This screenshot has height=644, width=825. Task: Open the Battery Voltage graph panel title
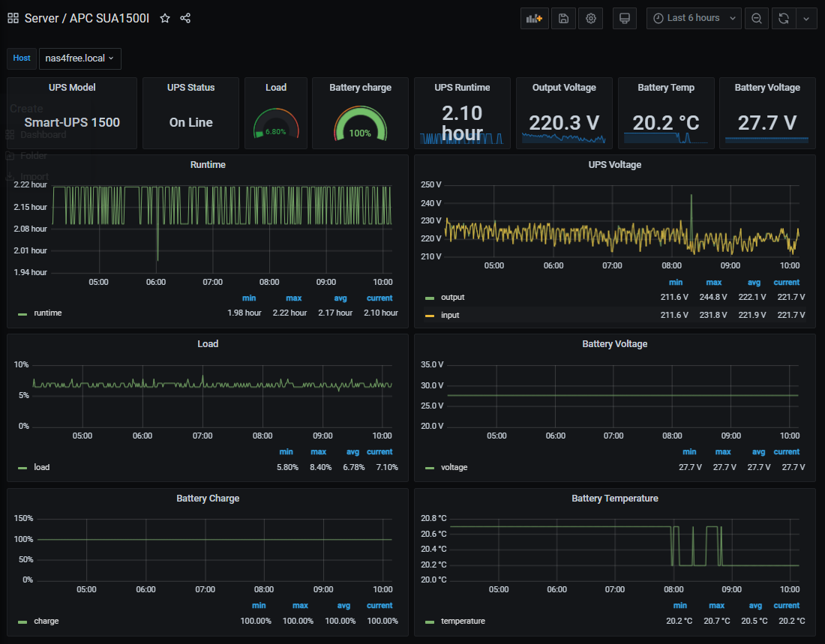(614, 344)
